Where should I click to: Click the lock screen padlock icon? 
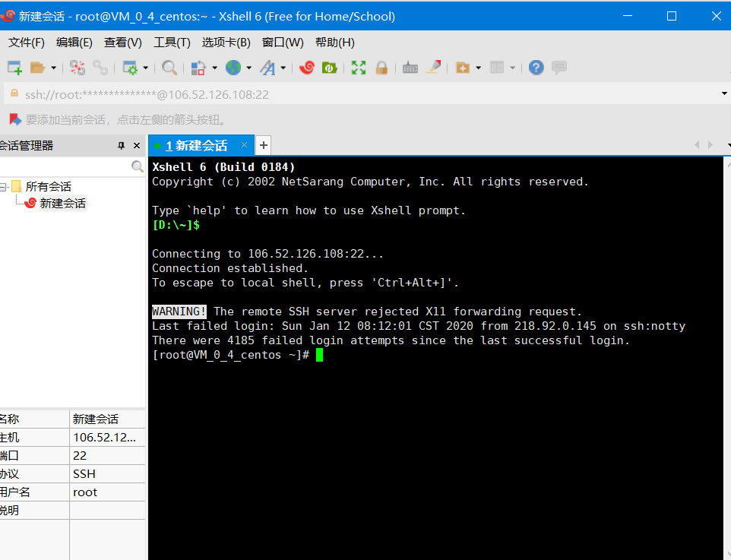(381, 68)
